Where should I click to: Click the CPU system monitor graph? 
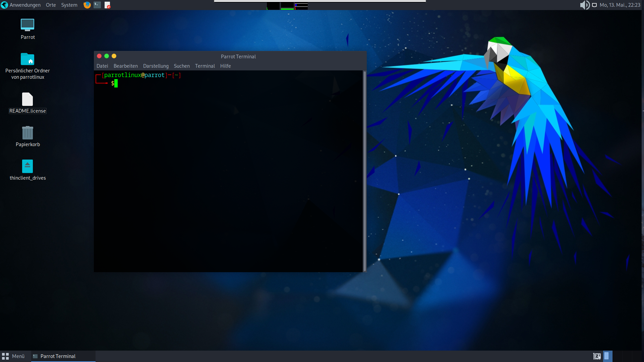pos(274,6)
